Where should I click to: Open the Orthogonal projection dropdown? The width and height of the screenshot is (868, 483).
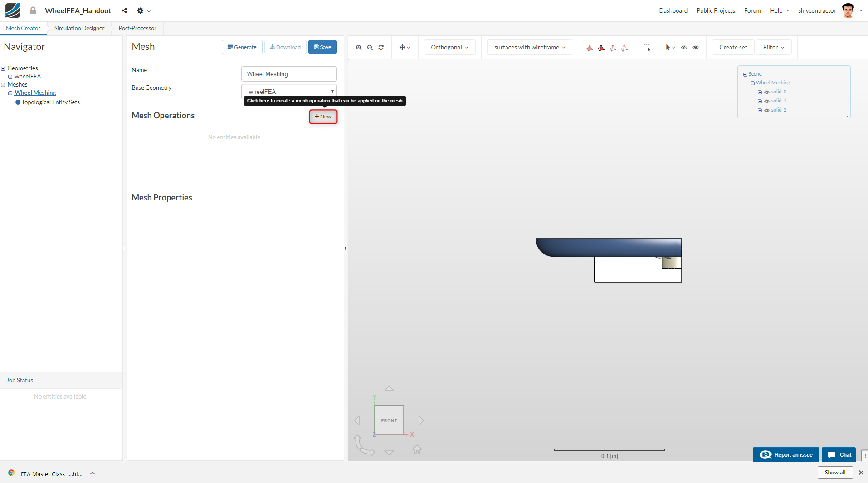coord(449,47)
